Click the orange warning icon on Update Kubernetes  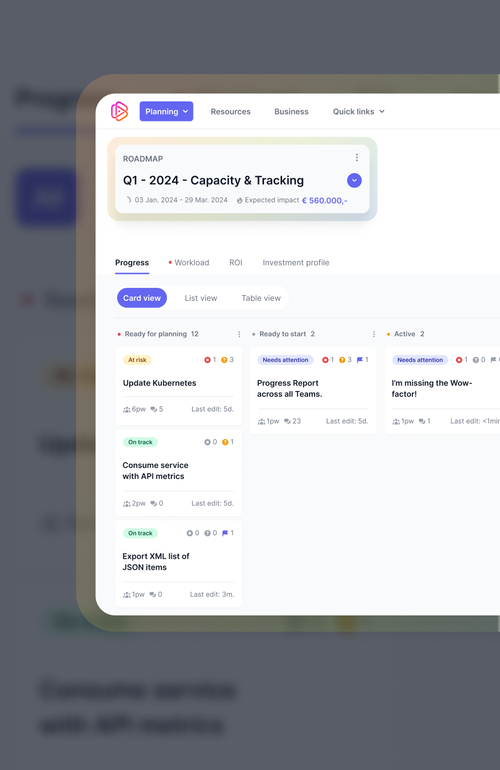[x=224, y=360]
